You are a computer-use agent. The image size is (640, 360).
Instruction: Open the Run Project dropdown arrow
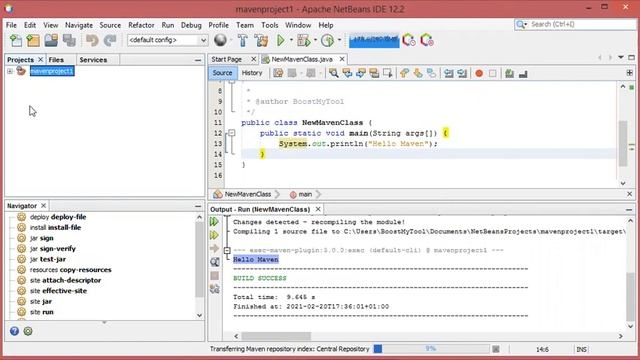click(291, 40)
